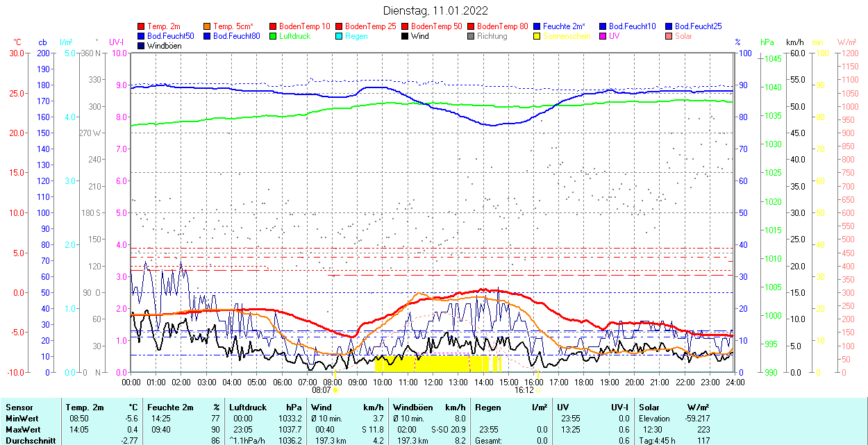
Task: Click the green Luftdruck legend marker
Action: click(273, 36)
